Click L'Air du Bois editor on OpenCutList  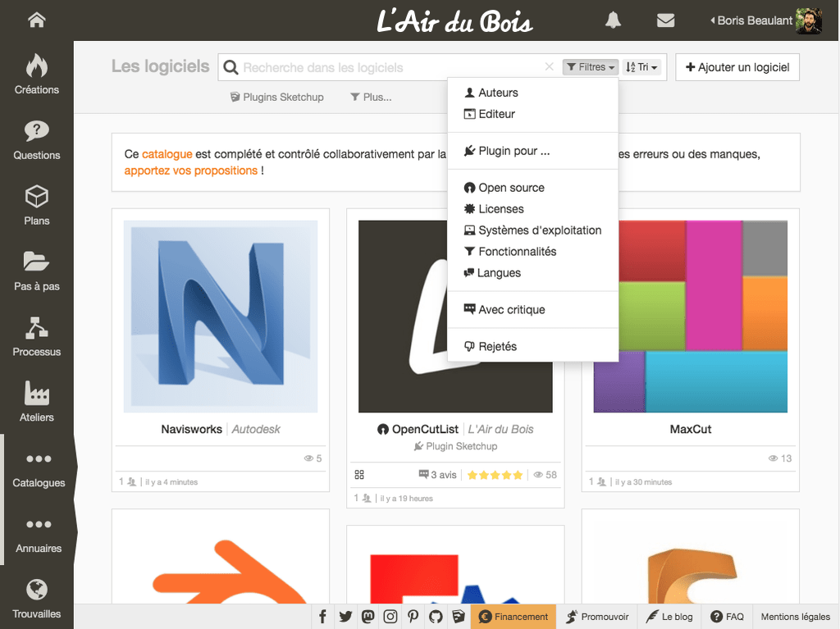(500, 429)
